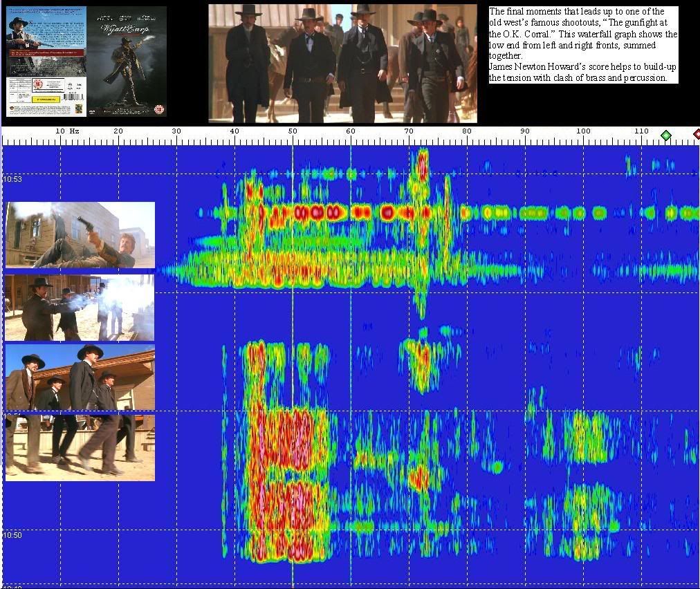Click the Wyatt Earp DVD front cover
The width and height of the screenshot is (700, 589).
[x=127, y=61]
